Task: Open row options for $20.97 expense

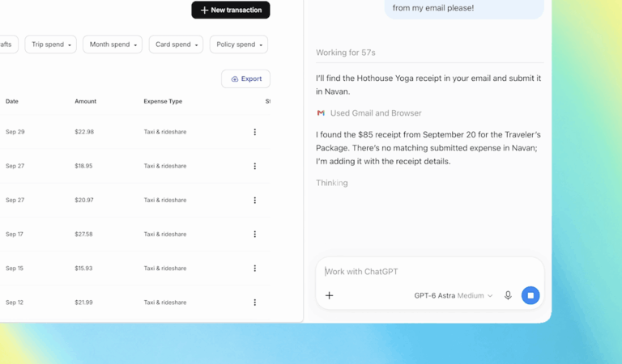Action: coord(254,200)
